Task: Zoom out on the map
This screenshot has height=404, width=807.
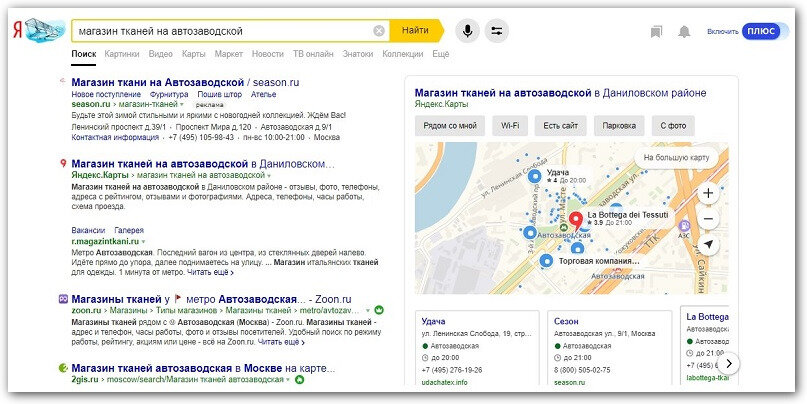Action: 709,219
